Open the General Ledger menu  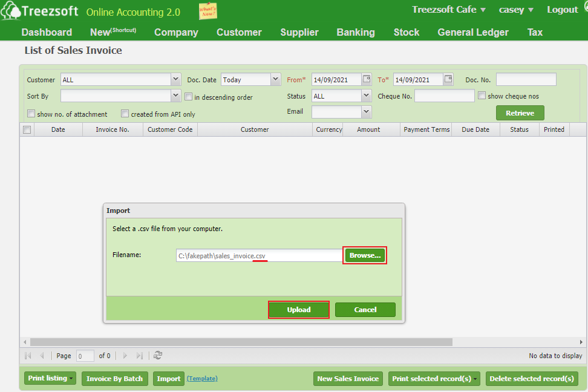pyautogui.click(x=472, y=32)
